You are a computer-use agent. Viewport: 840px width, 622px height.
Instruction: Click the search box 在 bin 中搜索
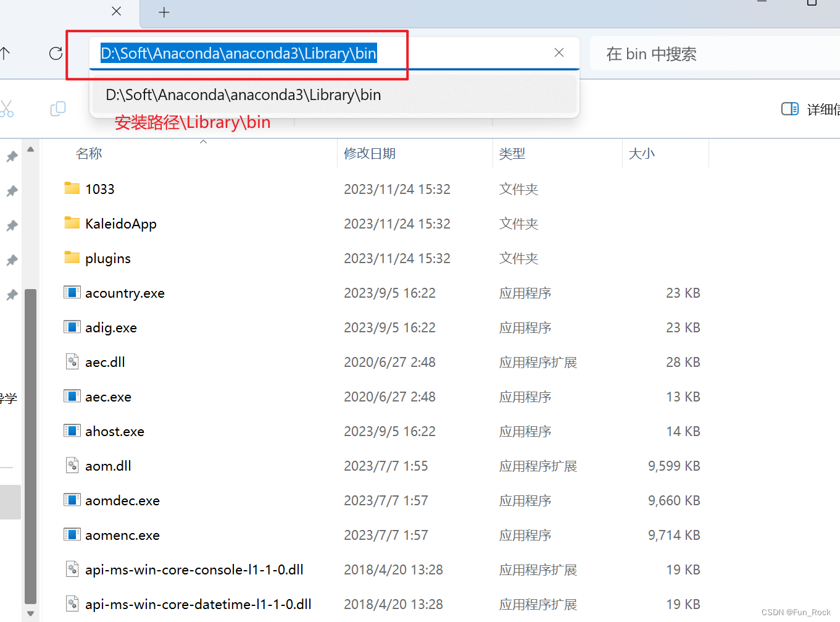715,54
